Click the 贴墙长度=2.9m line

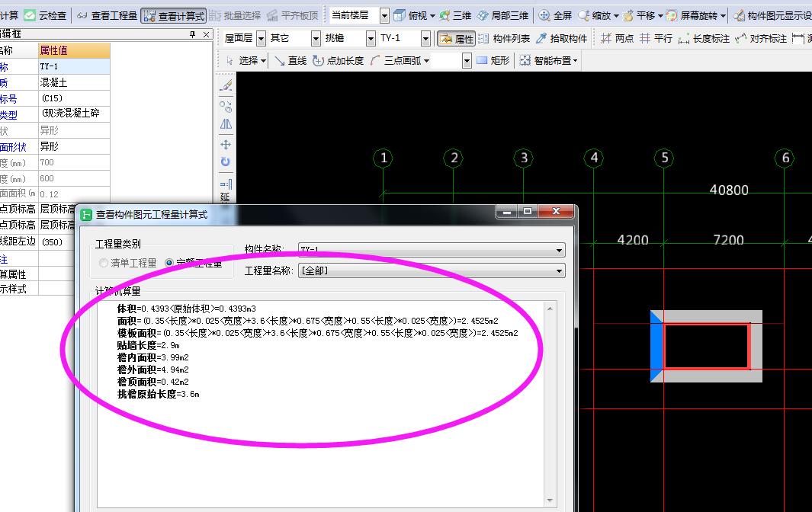[x=148, y=345]
